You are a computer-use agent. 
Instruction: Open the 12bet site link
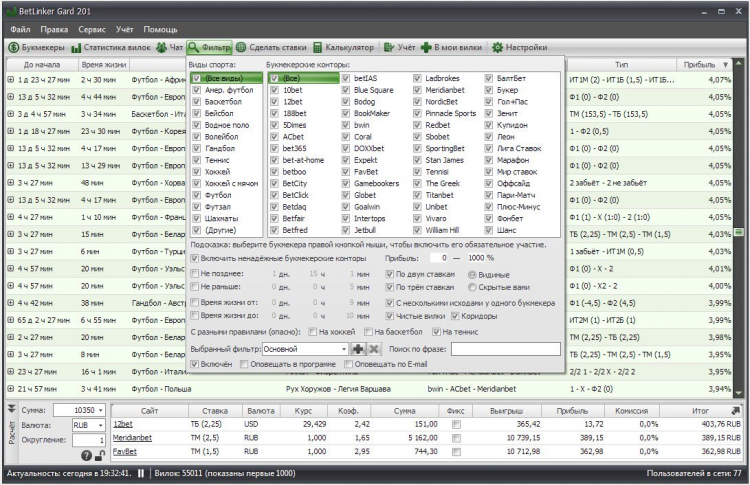122,424
